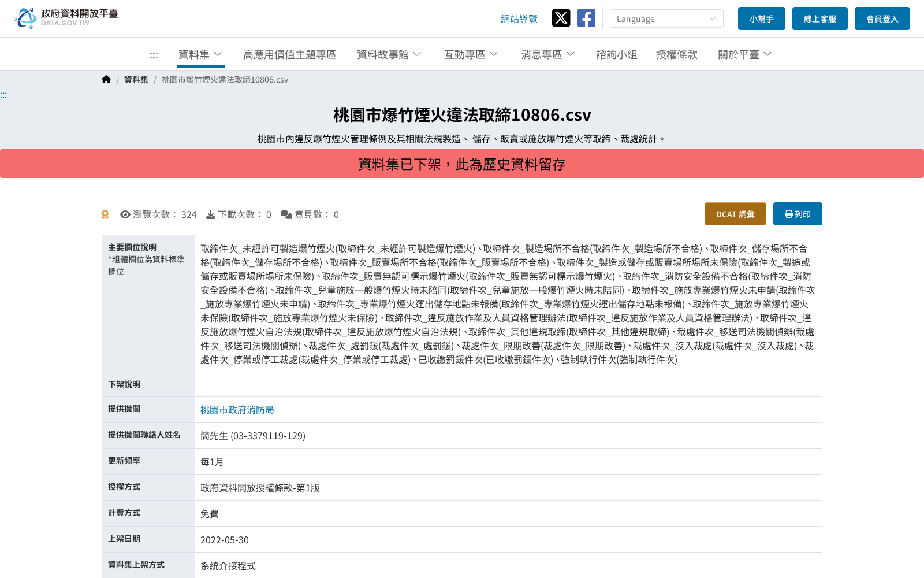
Task: Click the comments count icon
Action: click(x=286, y=214)
